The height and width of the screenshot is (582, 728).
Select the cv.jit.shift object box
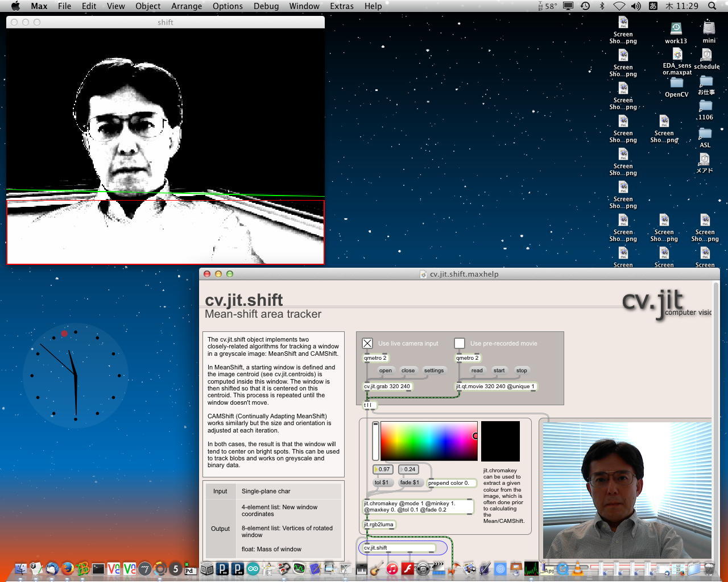pyautogui.click(x=399, y=548)
